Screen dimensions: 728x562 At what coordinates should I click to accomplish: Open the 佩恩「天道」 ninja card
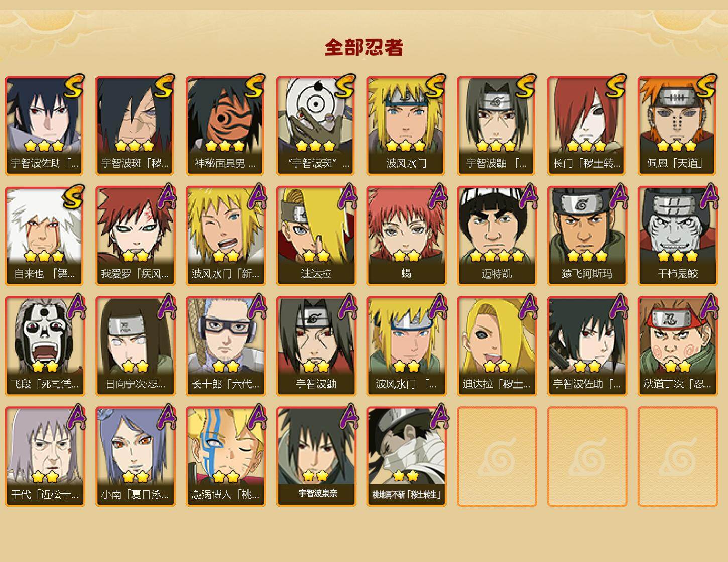pos(677,125)
